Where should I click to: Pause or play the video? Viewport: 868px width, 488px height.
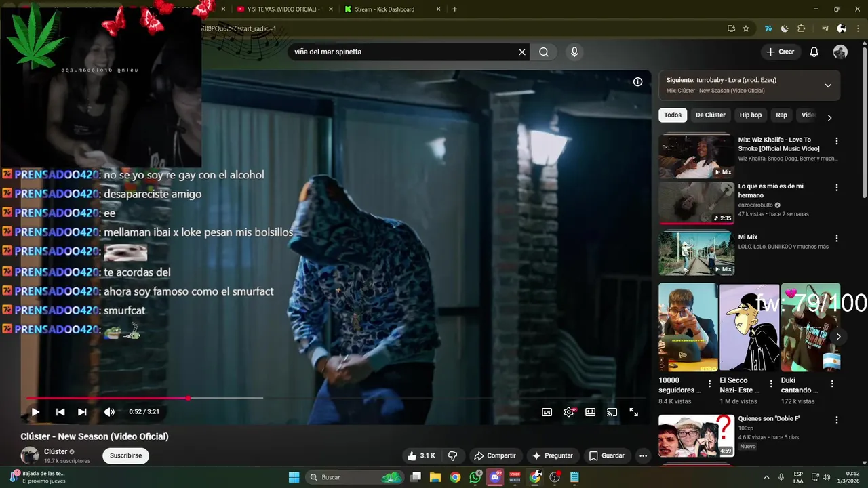[35, 411]
